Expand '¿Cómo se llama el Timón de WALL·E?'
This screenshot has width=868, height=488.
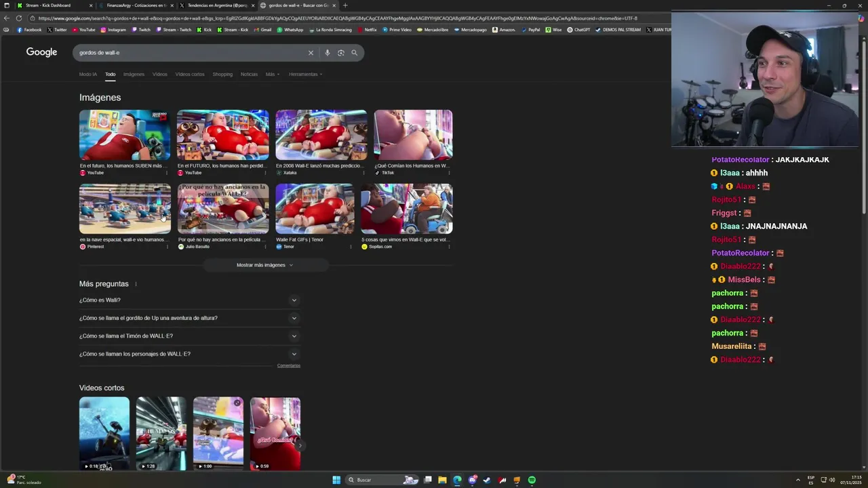tap(190, 336)
